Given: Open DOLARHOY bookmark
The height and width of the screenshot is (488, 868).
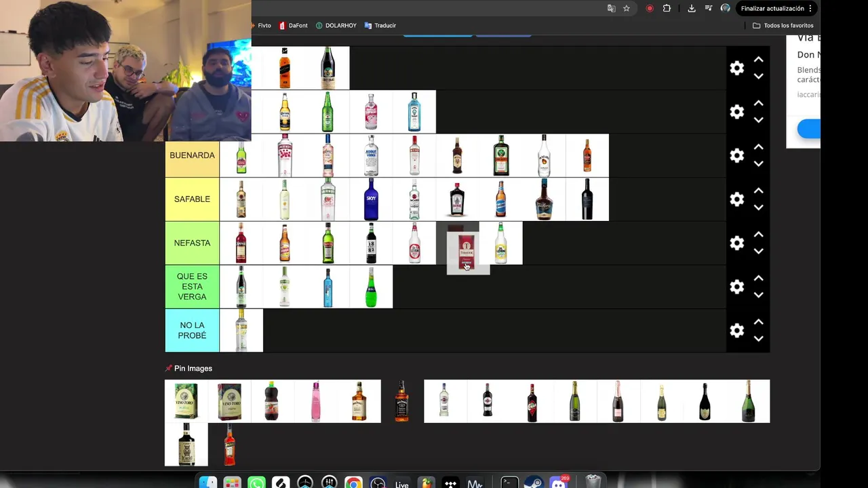Looking at the screenshot, I should (336, 26).
